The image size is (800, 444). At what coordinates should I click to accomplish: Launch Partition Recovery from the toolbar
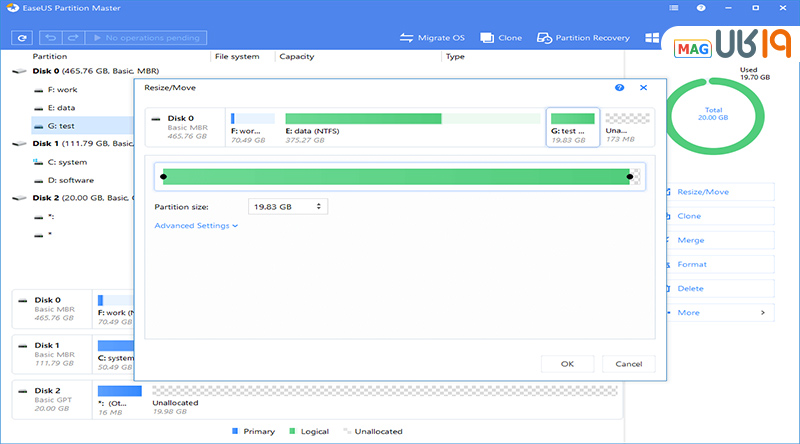coord(584,38)
